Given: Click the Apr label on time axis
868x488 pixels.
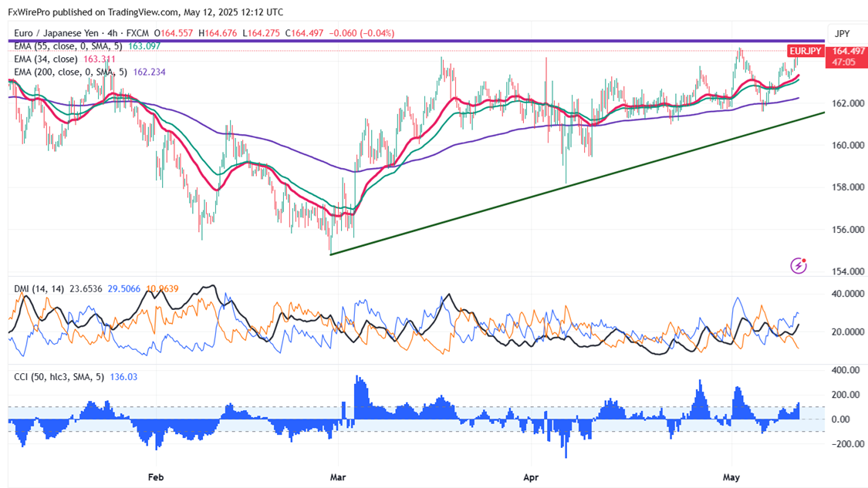Looking at the screenshot, I should tap(531, 477).
